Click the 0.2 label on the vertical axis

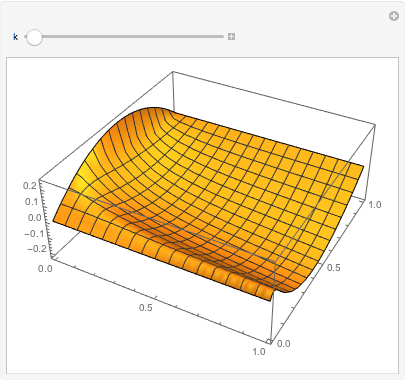click(30, 185)
